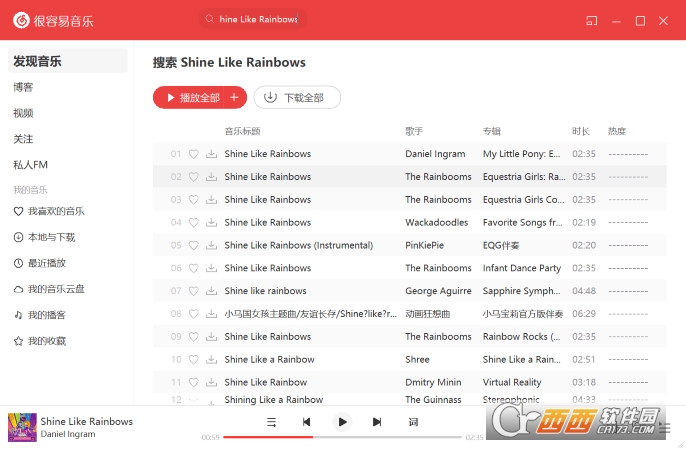Open 私人FM in the sidebar
Viewport: 686px width, 450px height.
click(x=30, y=165)
